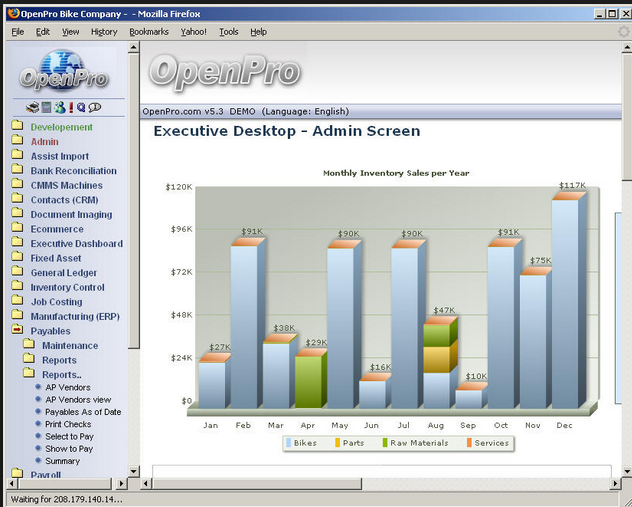
Task: Click the folder icon beside Developement
Action: coord(17,125)
